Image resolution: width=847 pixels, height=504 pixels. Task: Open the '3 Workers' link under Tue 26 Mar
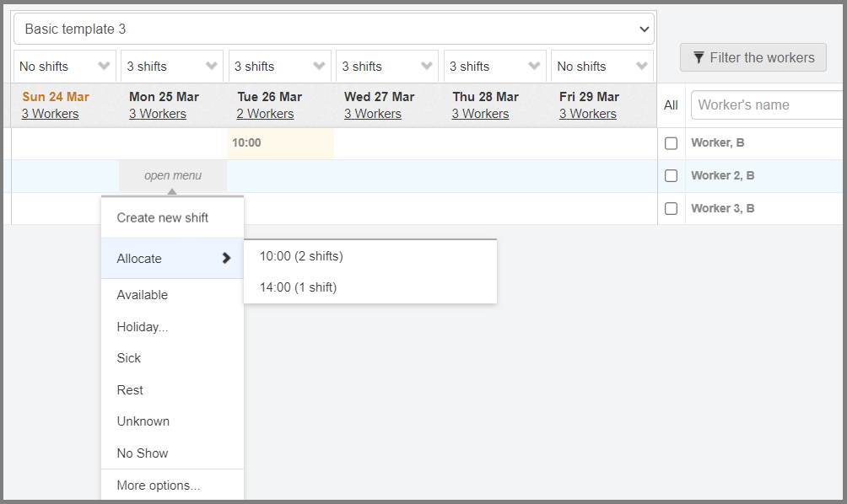coord(265,113)
